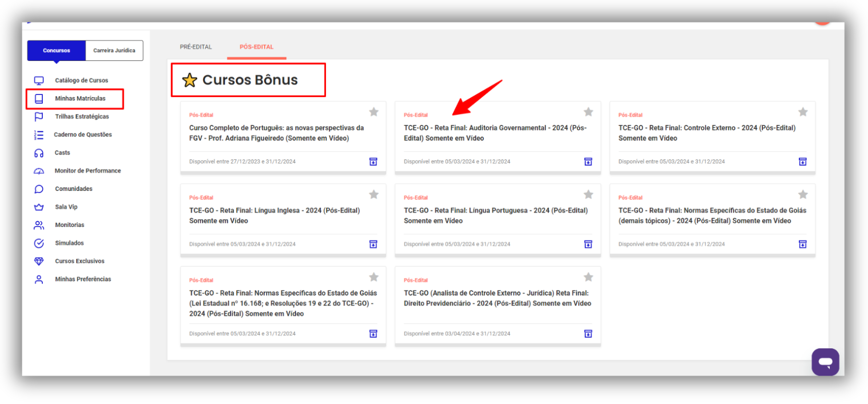Select the Concursos tab
Image resolution: width=868 pixels, height=404 pixels.
click(57, 51)
